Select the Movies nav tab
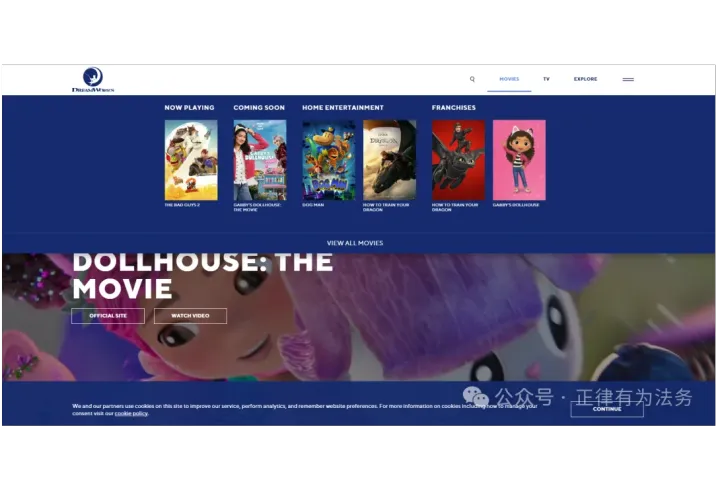720x480 pixels. 509,79
